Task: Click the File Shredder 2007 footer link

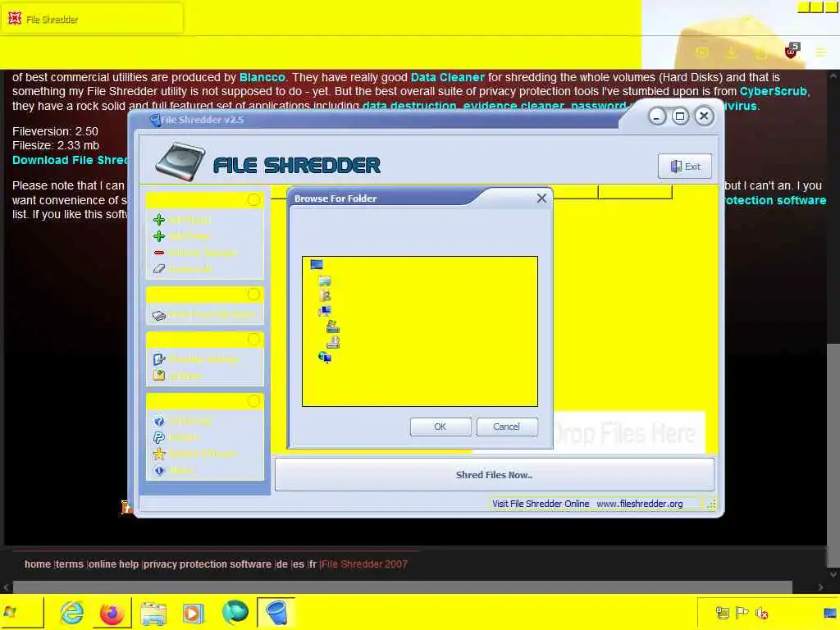Action: (x=364, y=564)
